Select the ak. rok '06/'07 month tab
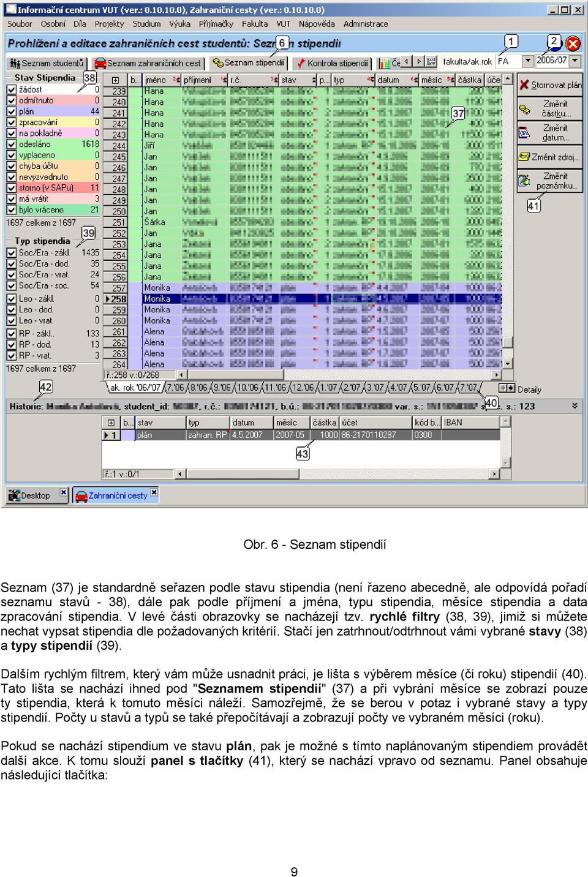Viewport: 588px width, 877px height. [x=135, y=388]
